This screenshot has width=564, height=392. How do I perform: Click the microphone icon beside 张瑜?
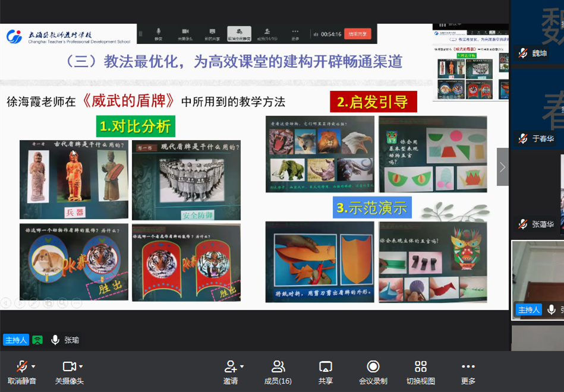pos(55,340)
